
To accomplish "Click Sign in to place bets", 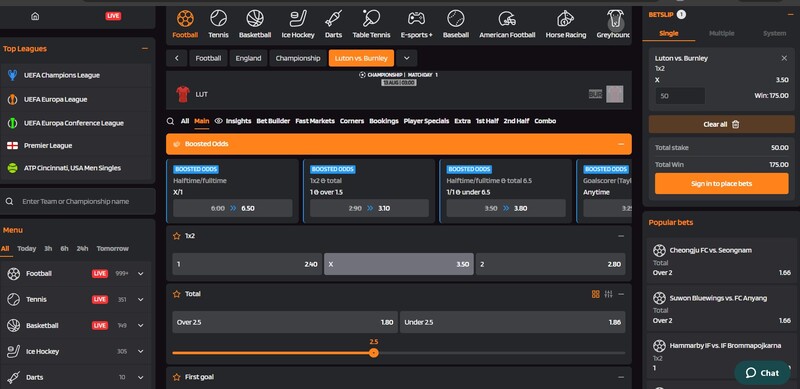I will click(x=721, y=184).
